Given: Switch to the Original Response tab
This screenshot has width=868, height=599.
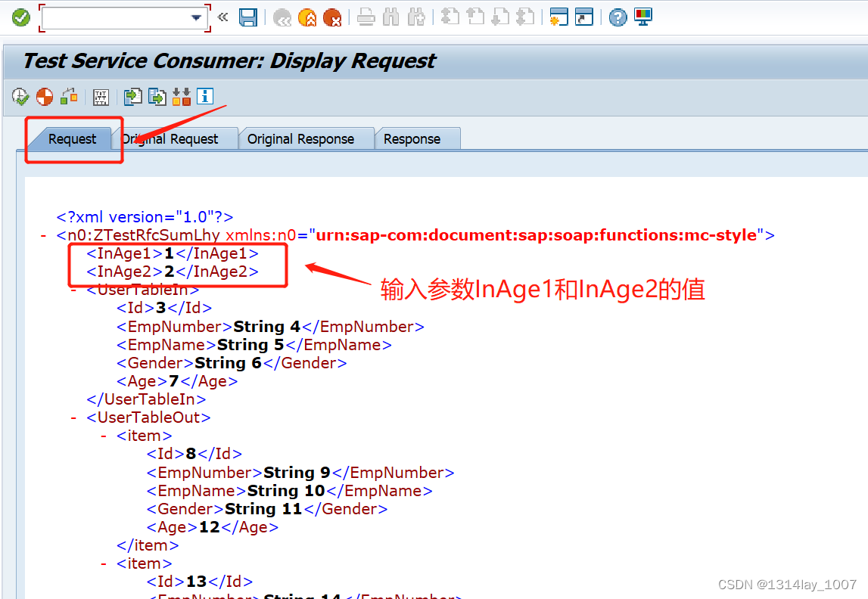Looking at the screenshot, I should tap(300, 139).
